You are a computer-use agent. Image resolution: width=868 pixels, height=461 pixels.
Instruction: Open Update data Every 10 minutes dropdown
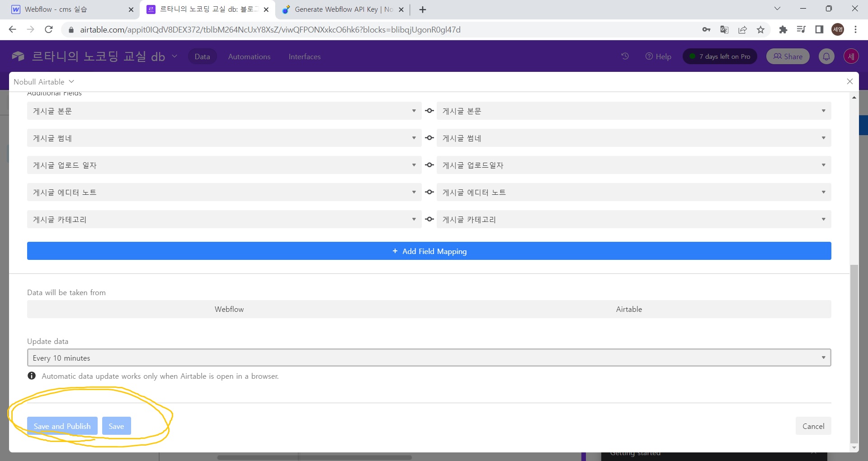429,358
